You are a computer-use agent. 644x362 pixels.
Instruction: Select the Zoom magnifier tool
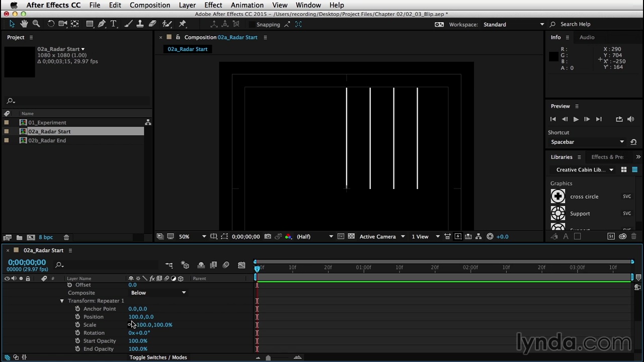pyautogui.click(x=36, y=24)
